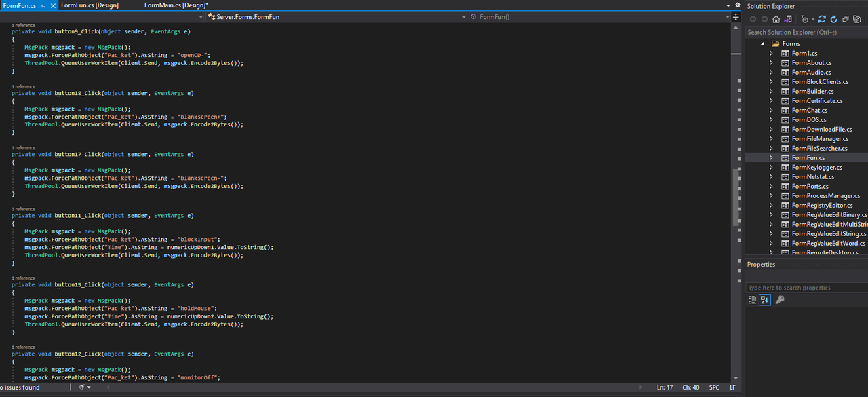Screen dimensions: 868x397
Task: Click the LF line ending indicator
Action: pyautogui.click(x=732, y=387)
